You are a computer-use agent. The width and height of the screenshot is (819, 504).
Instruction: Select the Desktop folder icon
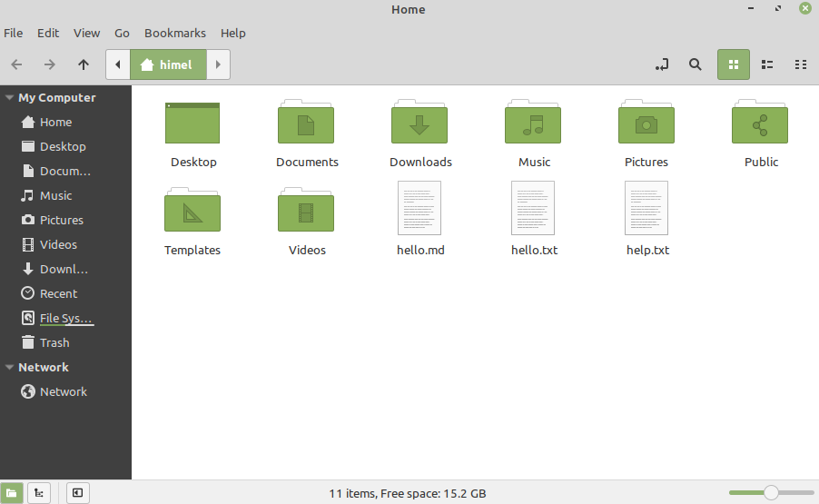(192, 123)
